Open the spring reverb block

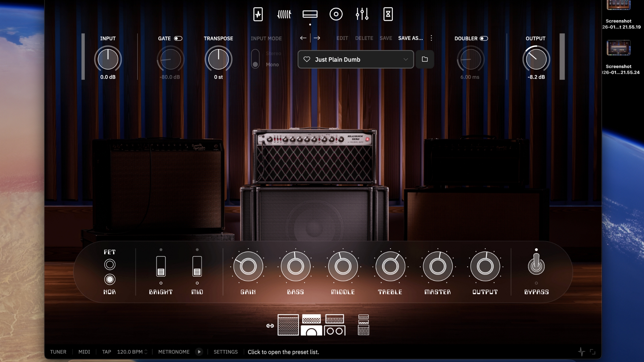coord(284,14)
